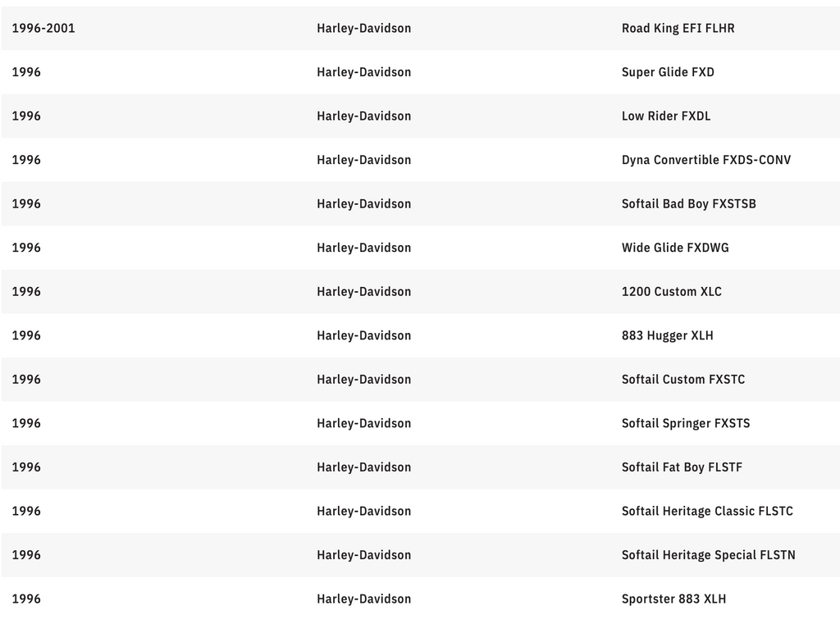This screenshot has width=840, height=624.
Task: Select the 1996-2001 year cell
Action: pyautogui.click(x=43, y=28)
